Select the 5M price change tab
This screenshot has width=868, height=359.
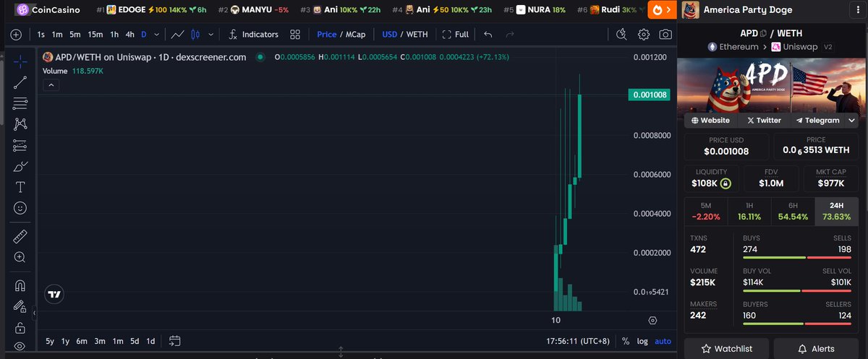(x=706, y=211)
